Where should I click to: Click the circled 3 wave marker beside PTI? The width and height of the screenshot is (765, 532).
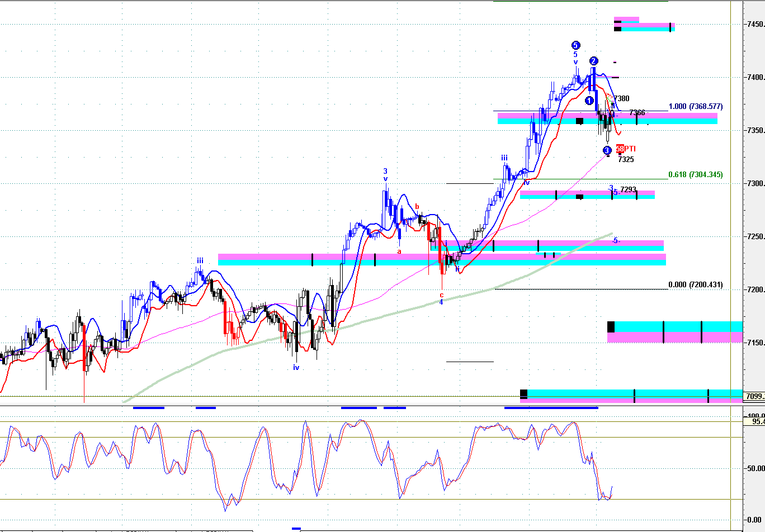coord(607,150)
